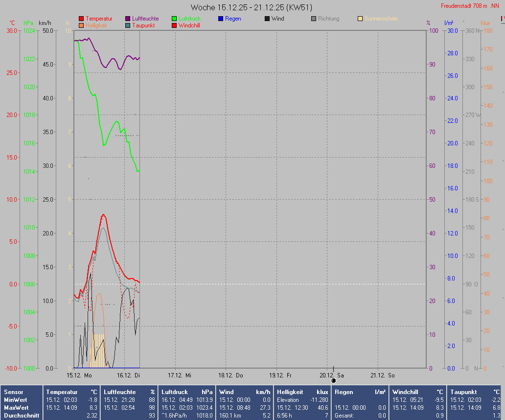Click the Luftdruck hPa table header
Screen dimensions: 505x420
tap(187, 392)
